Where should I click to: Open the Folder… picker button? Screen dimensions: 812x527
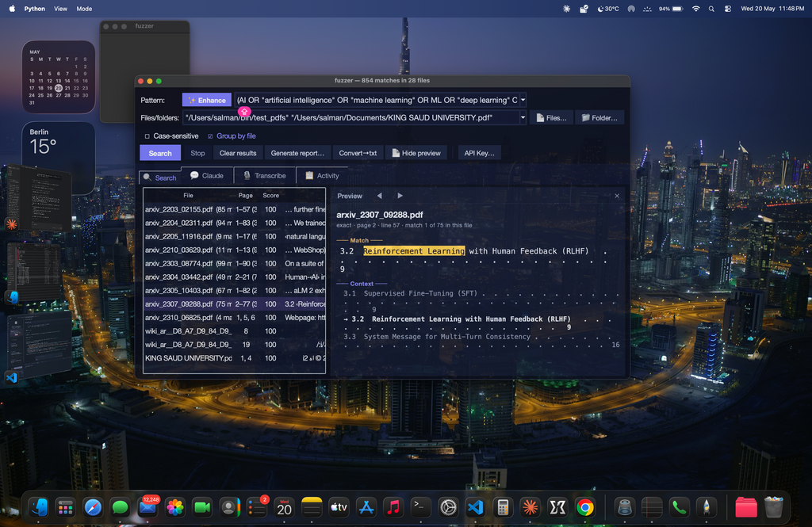[x=599, y=117]
